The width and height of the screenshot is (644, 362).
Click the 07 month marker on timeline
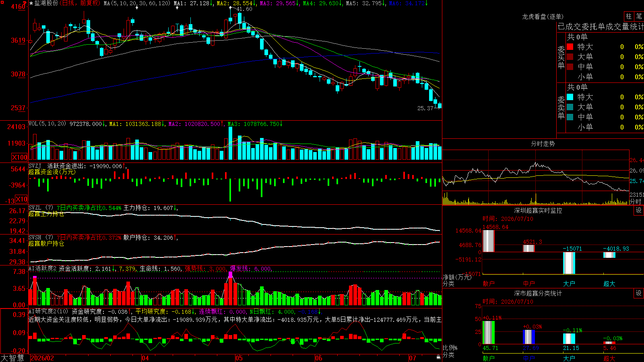(413, 358)
